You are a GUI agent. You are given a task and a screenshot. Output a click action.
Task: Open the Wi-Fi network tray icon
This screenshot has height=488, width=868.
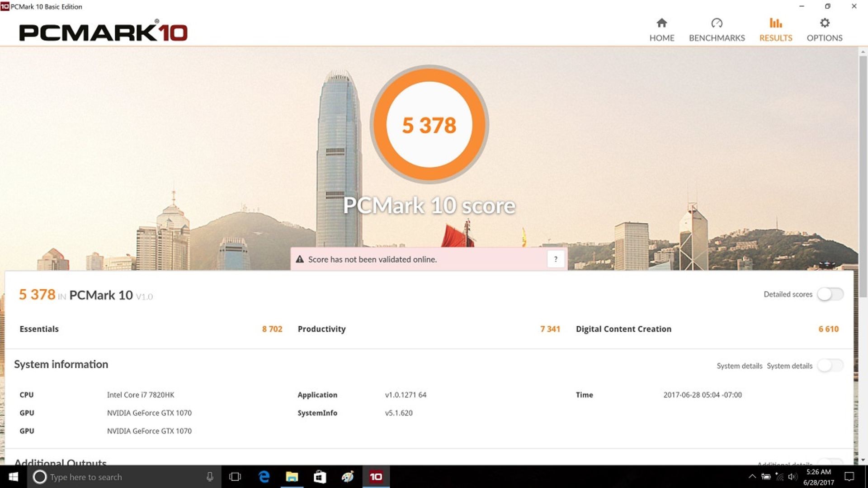(x=779, y=477)
